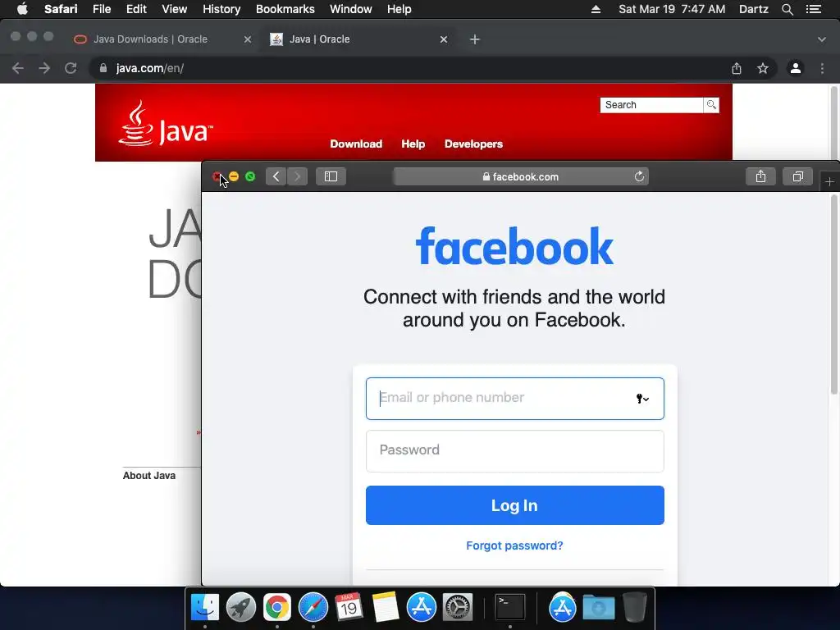Click the About Java heading
Image resolution: width=840 pixels, height=630 pixels.
click(x=149, y=476)
